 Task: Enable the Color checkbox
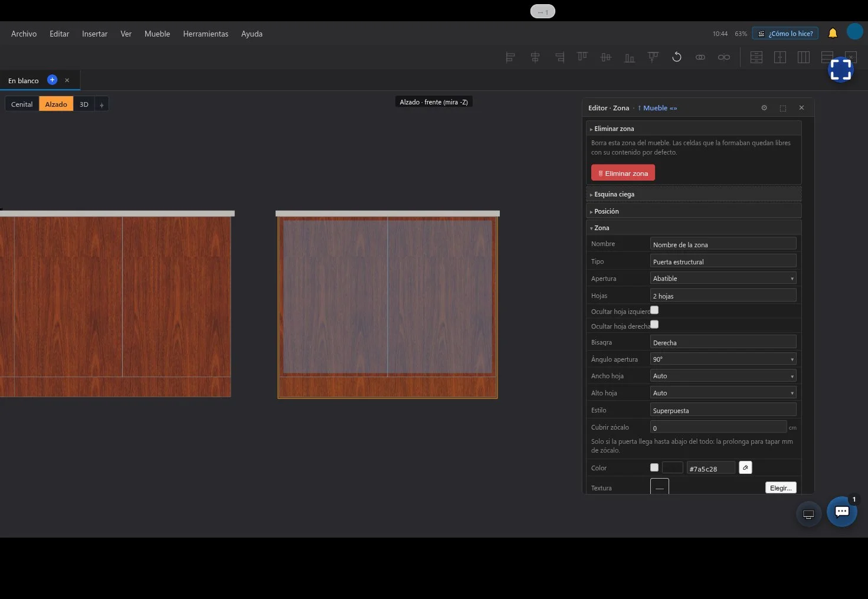(654, 467)
